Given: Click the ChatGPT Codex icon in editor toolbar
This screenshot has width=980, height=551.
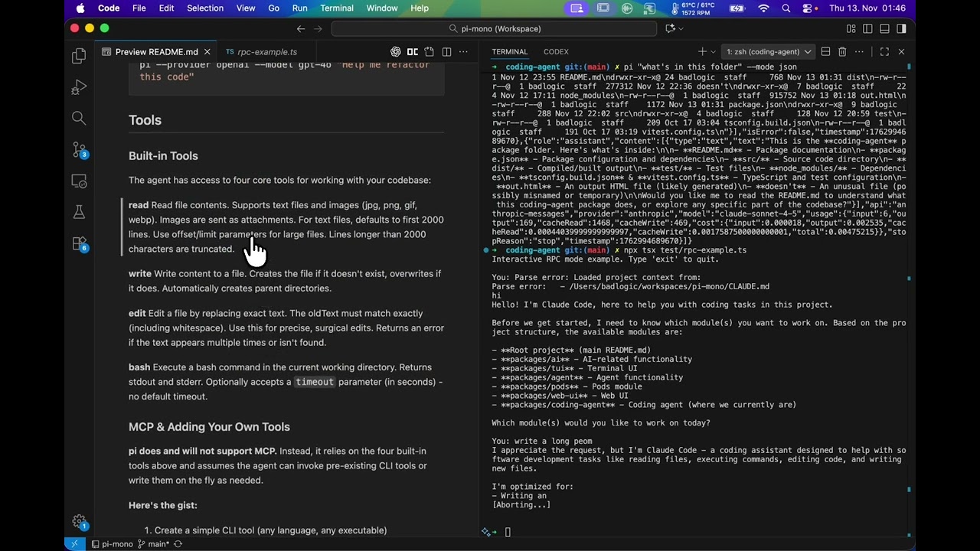Looking at the screenshot, I should tap(396, 52).
